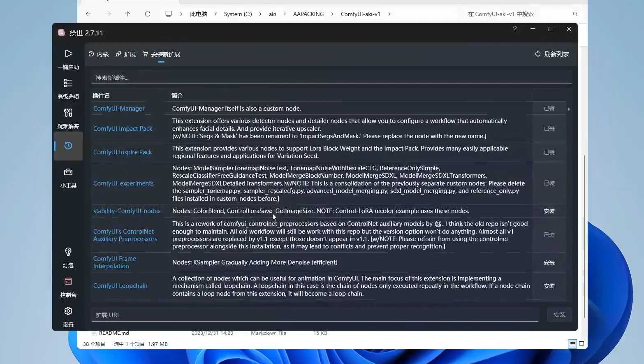Click the aki breadcrumb in Explorer
The image size is (644, 364).
point(272,14)
